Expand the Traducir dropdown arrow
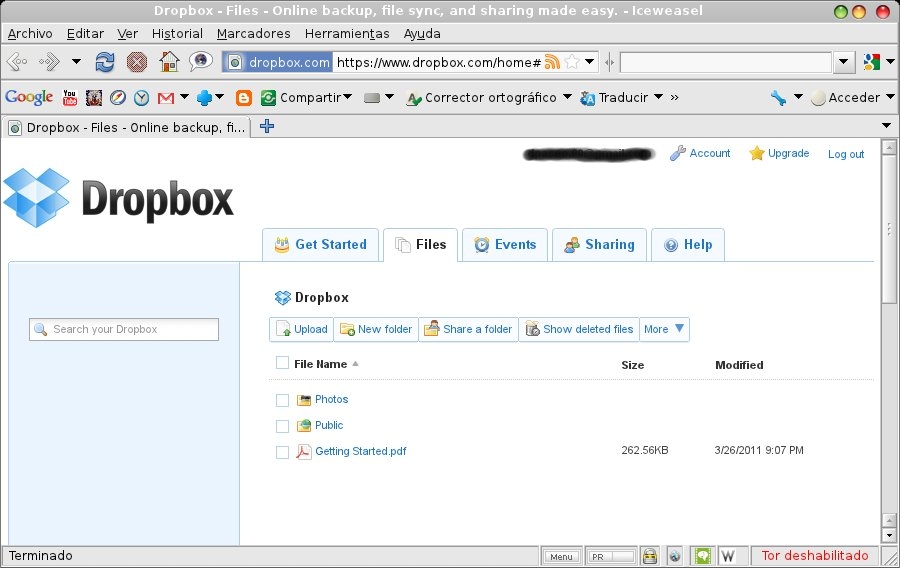The image size is (900, 568). (x=658, y=96)
